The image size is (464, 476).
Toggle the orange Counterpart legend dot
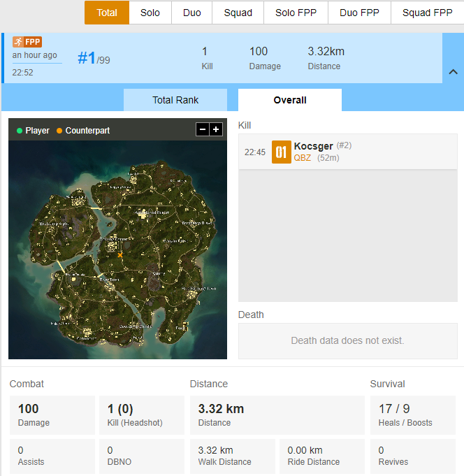click(59, 131)
